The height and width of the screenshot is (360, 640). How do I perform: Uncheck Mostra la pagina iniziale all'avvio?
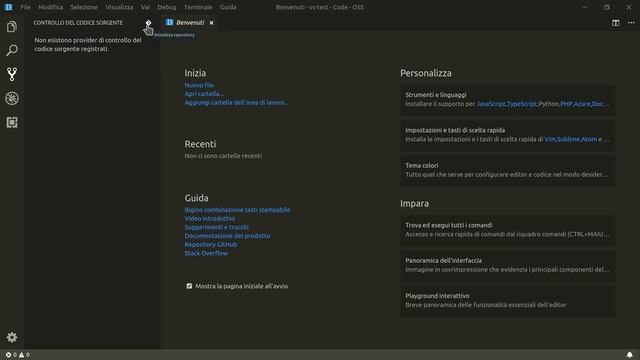point(189,286)
